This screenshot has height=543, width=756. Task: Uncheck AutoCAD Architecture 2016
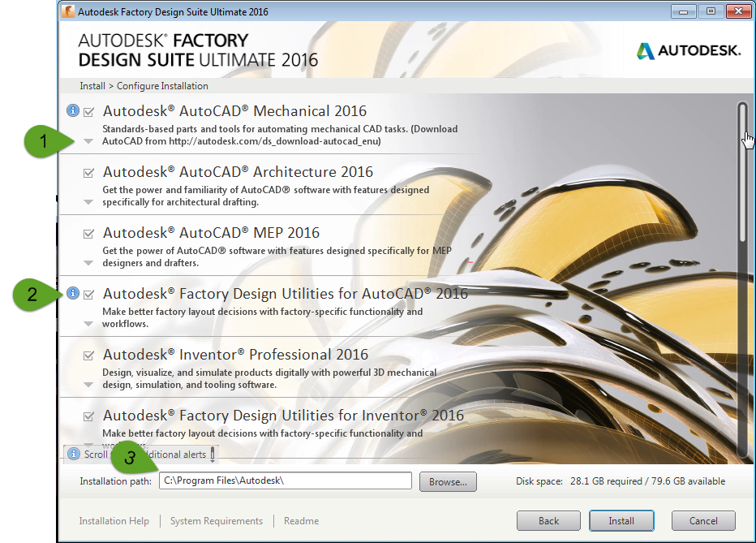(88, 172)
